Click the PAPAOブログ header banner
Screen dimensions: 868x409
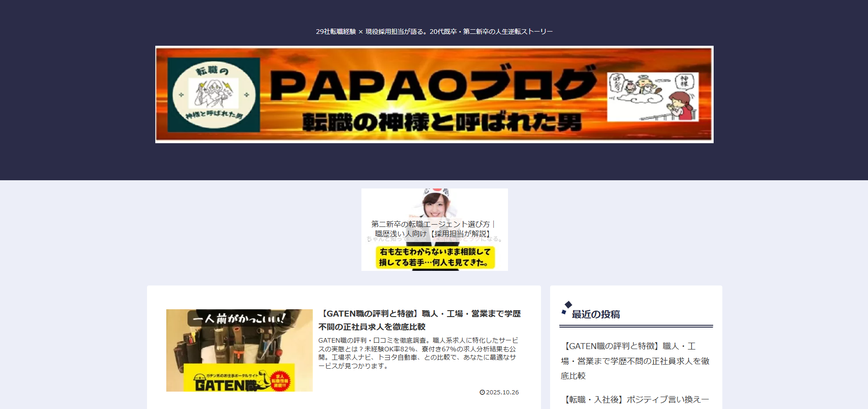point(434,94)
